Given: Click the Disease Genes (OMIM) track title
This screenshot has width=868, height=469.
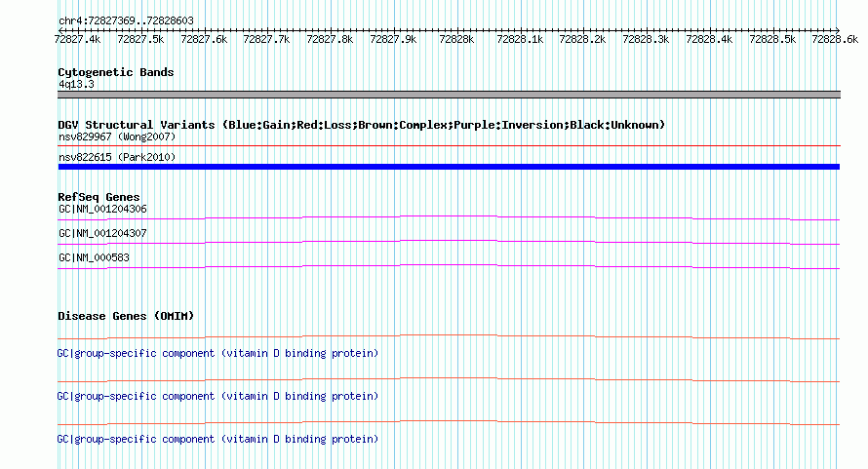Looking at the screenshot, I should point(126,316).
